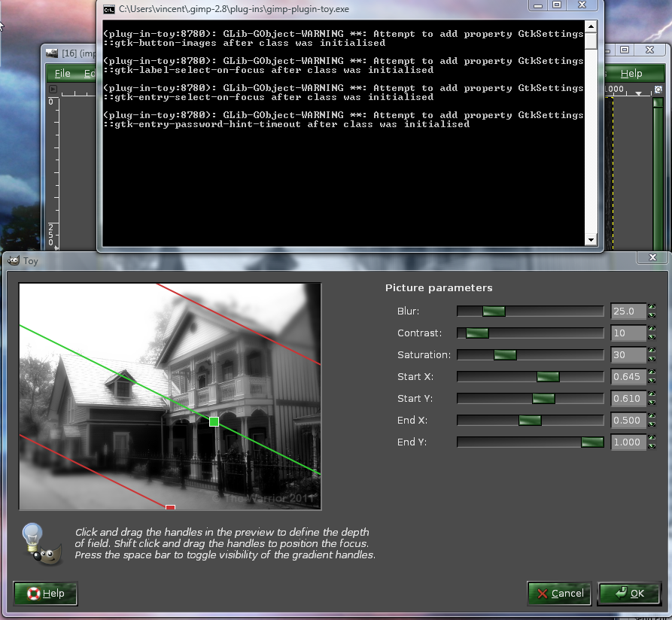
Task: Increase Blur value with up stepper arrow
Action: (x=652, y=307)
